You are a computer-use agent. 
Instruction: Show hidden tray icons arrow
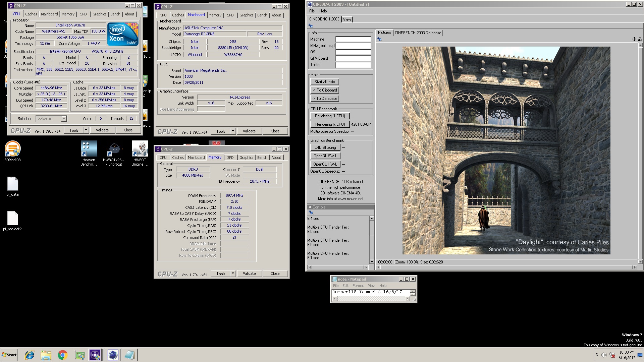point(597,355)
